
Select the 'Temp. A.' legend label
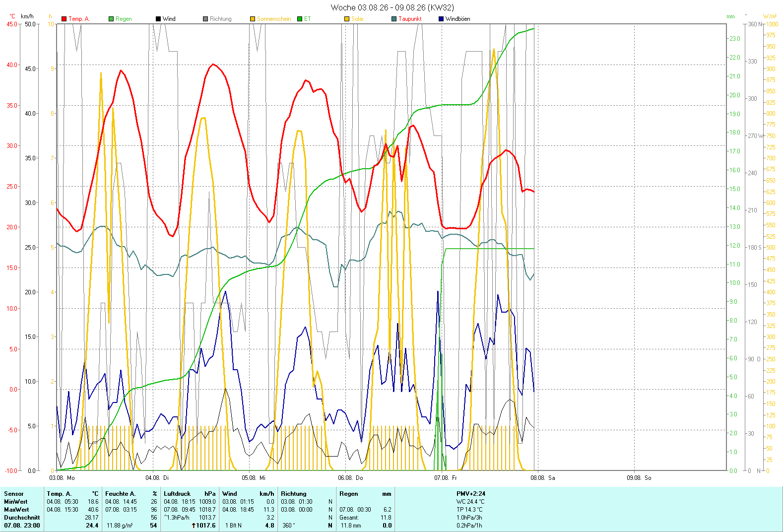tap(79, 19)
